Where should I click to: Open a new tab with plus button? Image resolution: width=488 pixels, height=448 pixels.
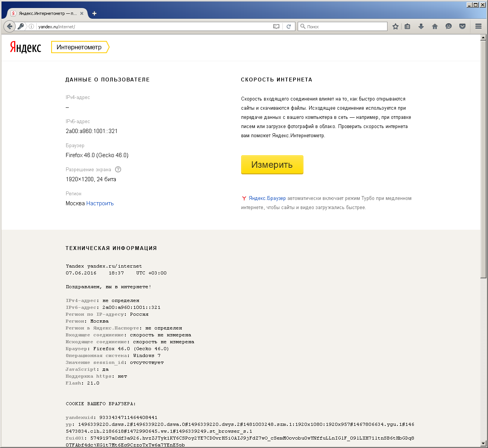pyautogui.click(x=94, y=13)
